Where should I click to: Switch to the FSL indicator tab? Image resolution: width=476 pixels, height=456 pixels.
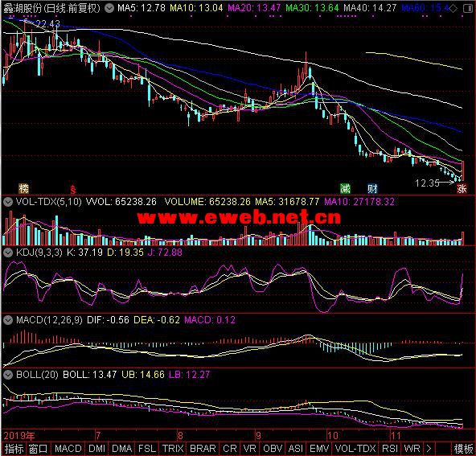(147, 449)
